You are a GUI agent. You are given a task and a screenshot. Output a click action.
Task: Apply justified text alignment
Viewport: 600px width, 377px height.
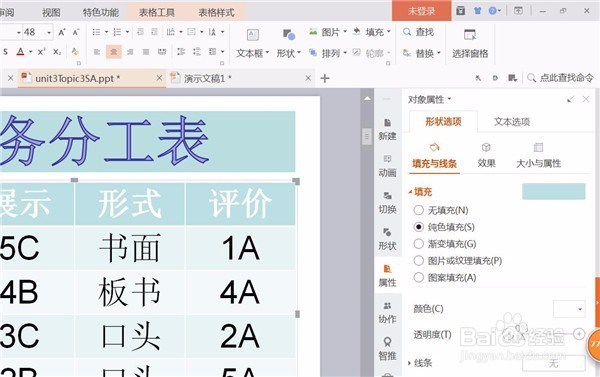(x=146, y=52)
